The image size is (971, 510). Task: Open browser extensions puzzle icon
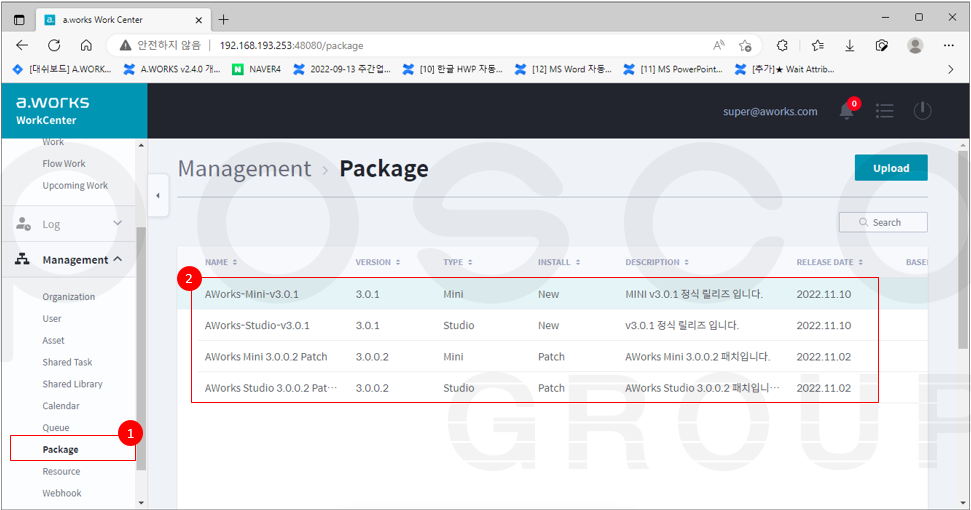782,45
